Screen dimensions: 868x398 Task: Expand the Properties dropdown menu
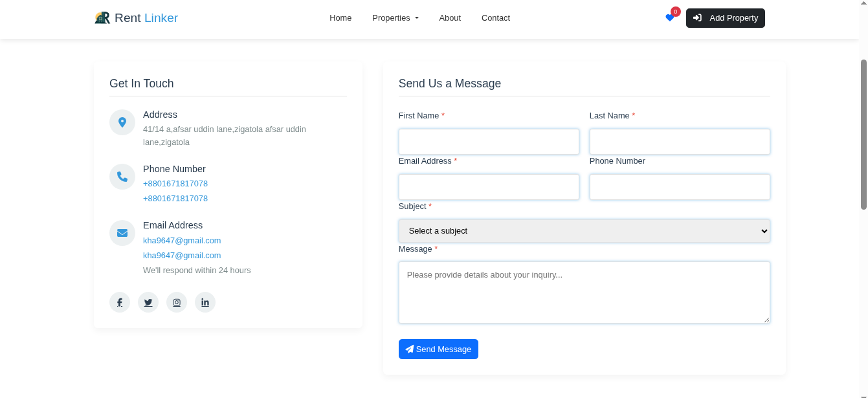pos(395,18)
